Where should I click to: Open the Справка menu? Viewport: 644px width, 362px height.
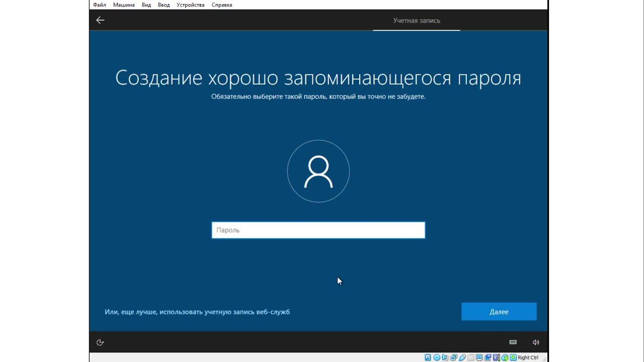222,5
